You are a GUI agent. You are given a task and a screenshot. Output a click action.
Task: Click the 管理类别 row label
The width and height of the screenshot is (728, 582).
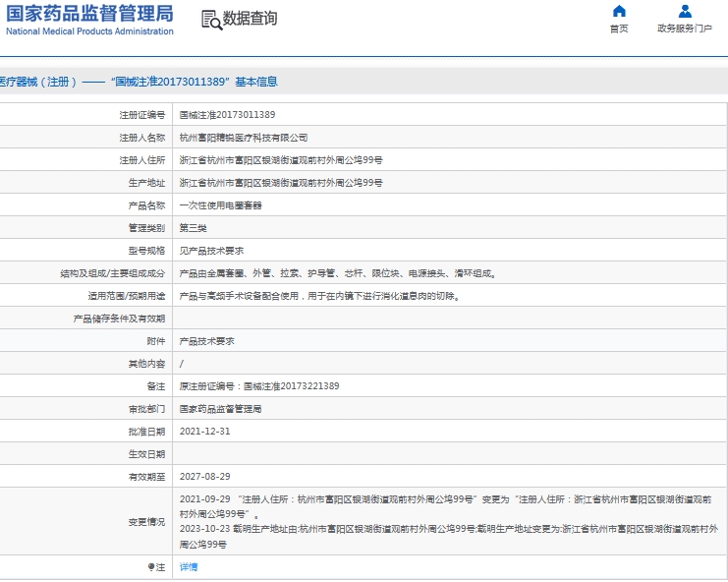[146, 228]
